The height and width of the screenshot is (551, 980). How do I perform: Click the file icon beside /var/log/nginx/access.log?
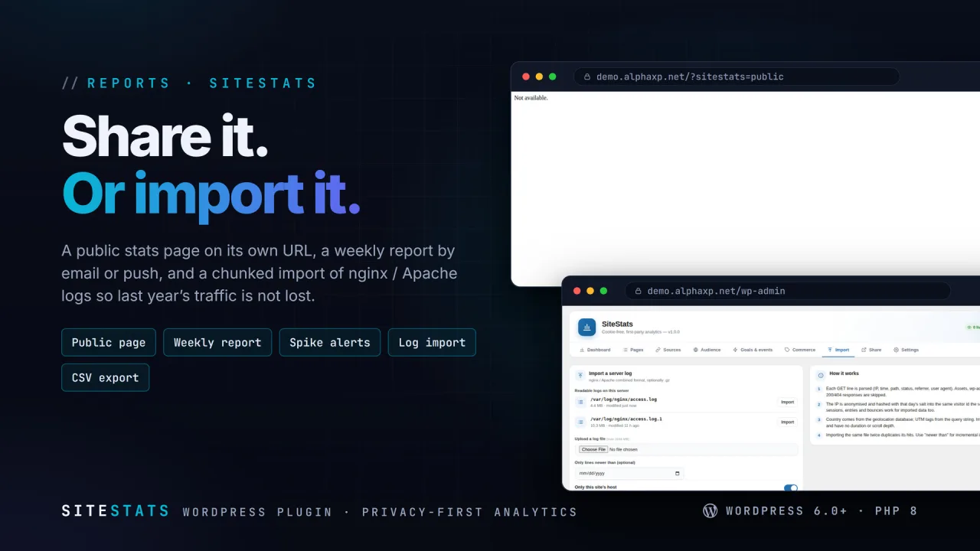point(580,402)
